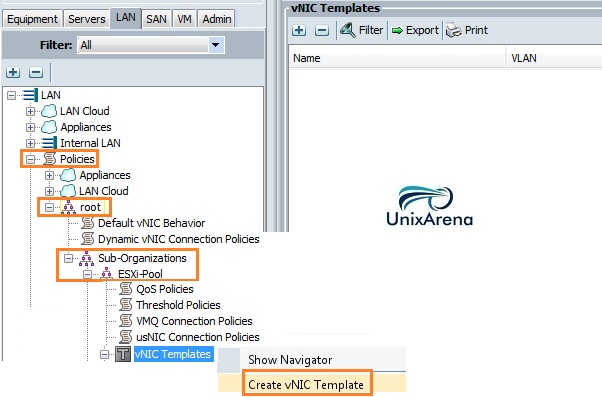
Task: Click the cloud icon of LAN Cloud under Policies
Action: pos(68,191)
